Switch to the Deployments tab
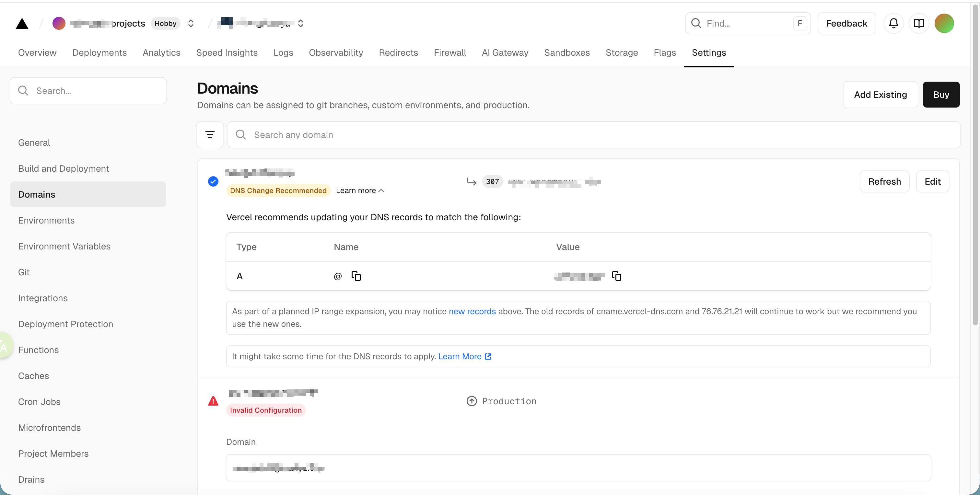 click(99, 52)
